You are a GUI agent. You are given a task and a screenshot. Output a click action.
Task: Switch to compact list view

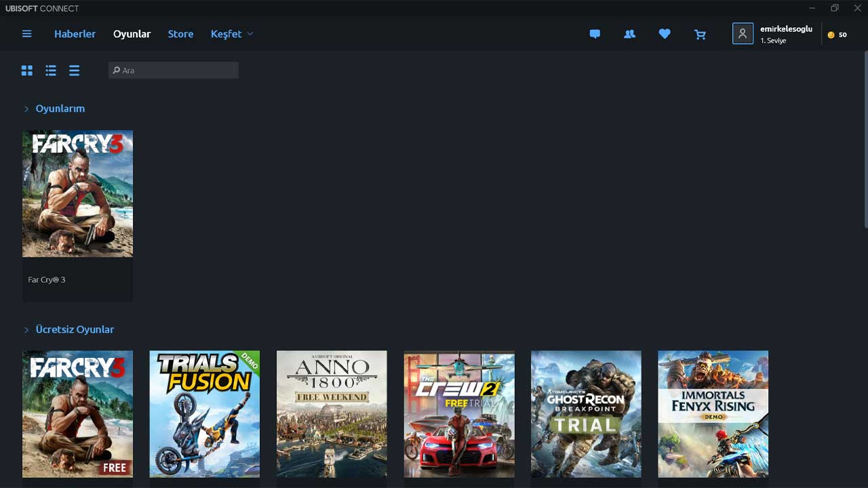pos(74,70)
